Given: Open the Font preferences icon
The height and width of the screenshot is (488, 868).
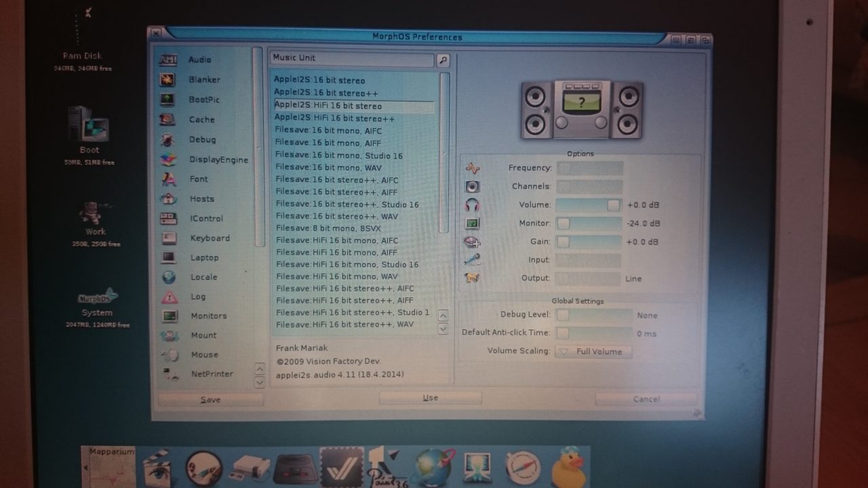Looking at the screenshot, I should click(x=168, y=180).
